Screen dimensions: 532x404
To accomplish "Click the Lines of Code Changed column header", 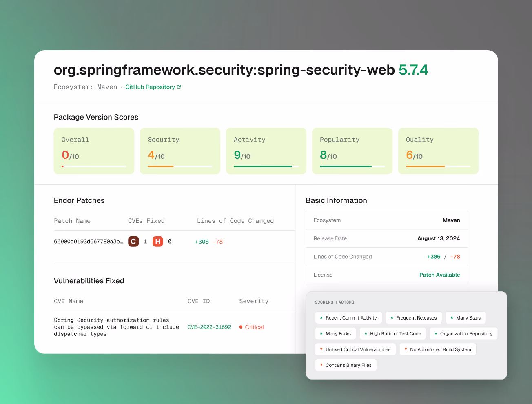I will pos(235,221).
